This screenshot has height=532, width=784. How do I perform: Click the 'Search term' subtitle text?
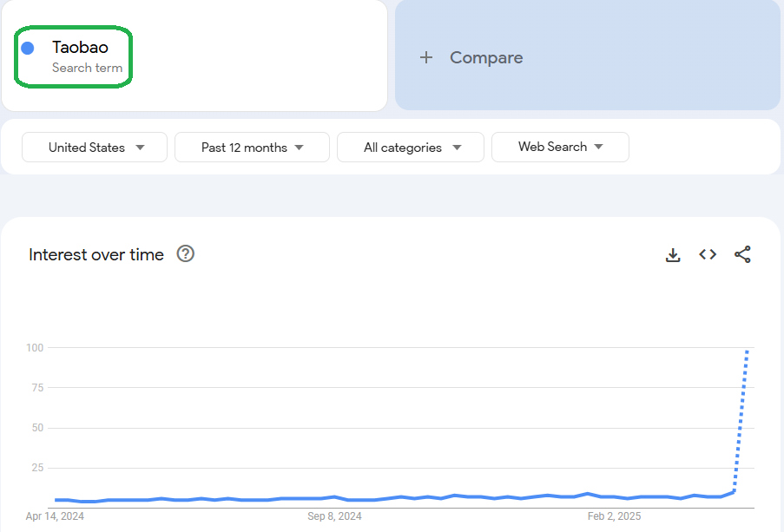point(87,68)
